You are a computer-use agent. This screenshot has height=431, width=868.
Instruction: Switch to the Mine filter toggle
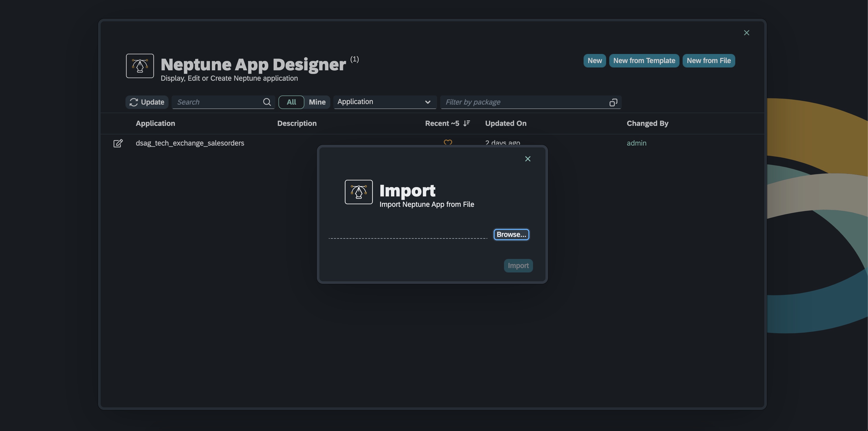click(x=317, y=102)
